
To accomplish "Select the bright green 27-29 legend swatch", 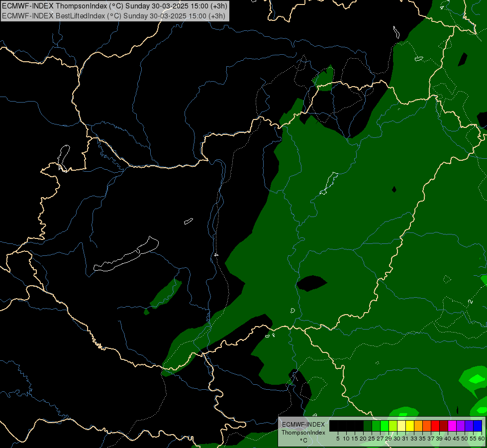I will 385,426.
